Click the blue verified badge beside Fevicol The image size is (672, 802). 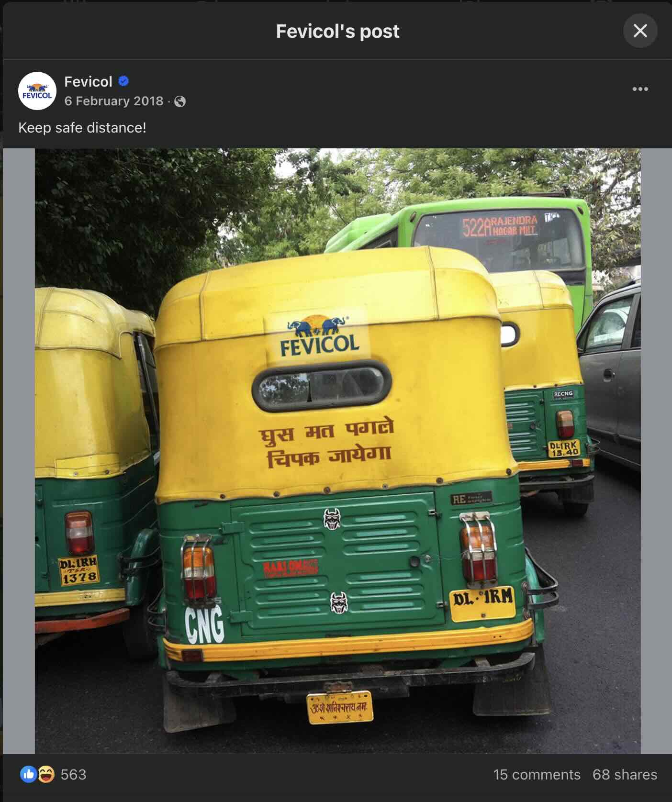click(x=124, y=81)
